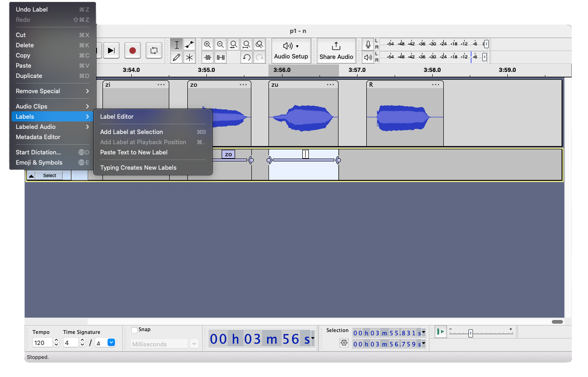The height and width of the screenshot is (377, 588).
Task: Open the zu clip options menu
Action: (330, 85)
